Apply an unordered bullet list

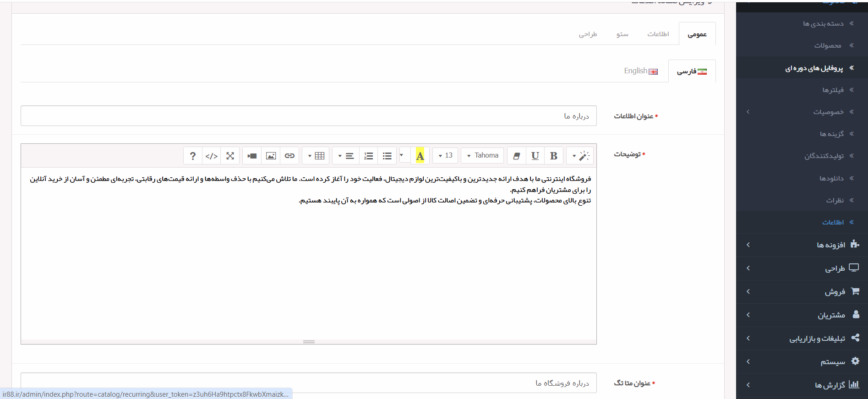click(x=387, y=156)
